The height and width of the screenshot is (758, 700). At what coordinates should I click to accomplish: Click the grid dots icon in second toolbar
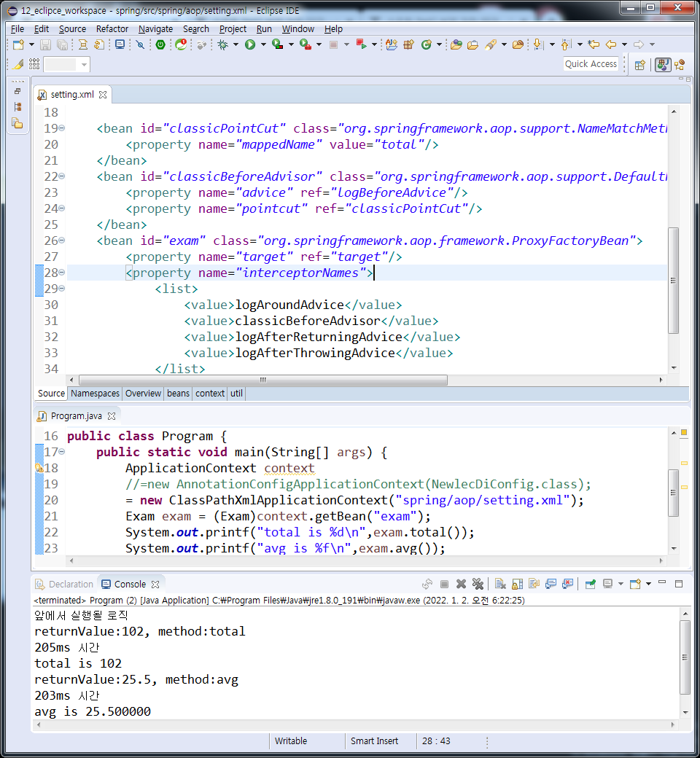(x=34, y=64)
